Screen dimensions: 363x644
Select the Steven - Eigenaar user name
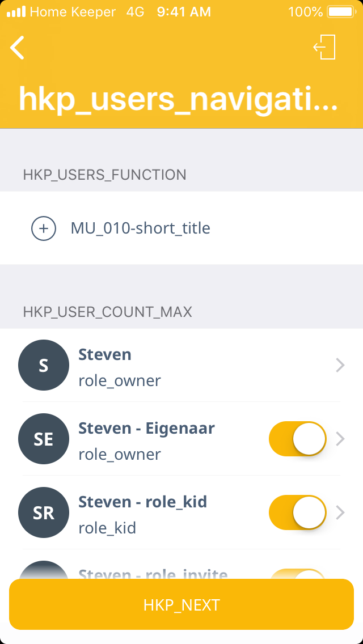coord(146,428)
